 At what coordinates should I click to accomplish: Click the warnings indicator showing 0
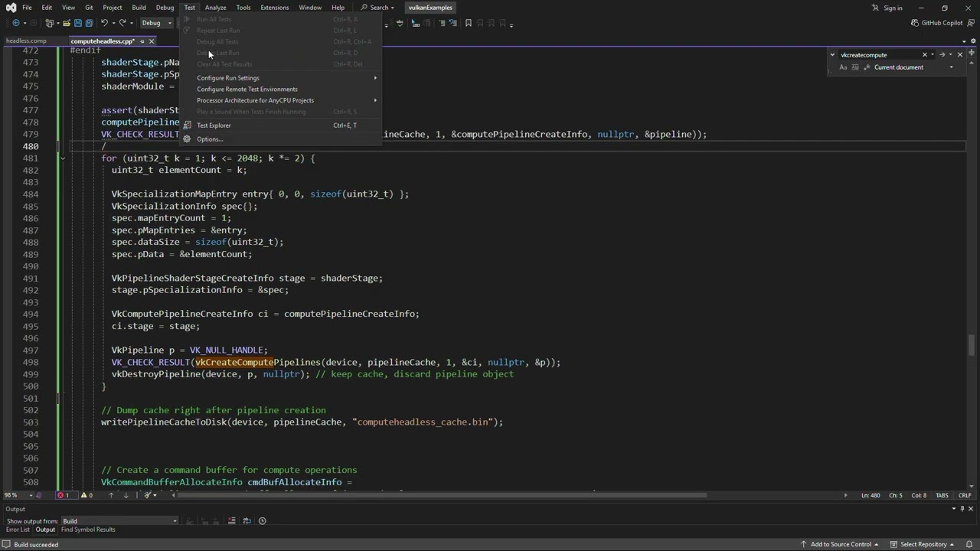tap(87, 495)
